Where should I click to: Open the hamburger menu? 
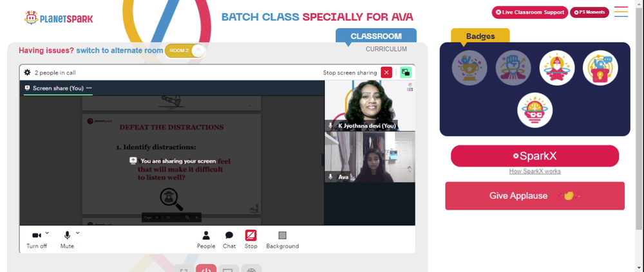coord(621,12)
